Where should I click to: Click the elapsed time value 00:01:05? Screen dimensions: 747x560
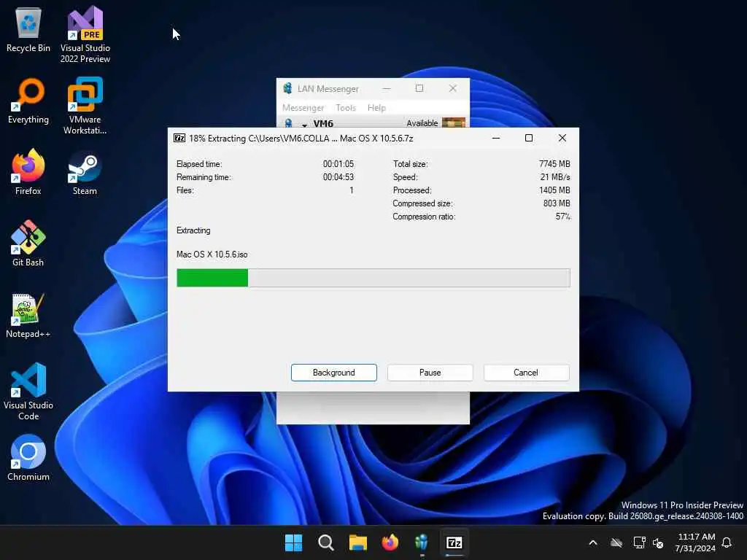[x=338, y=164]
